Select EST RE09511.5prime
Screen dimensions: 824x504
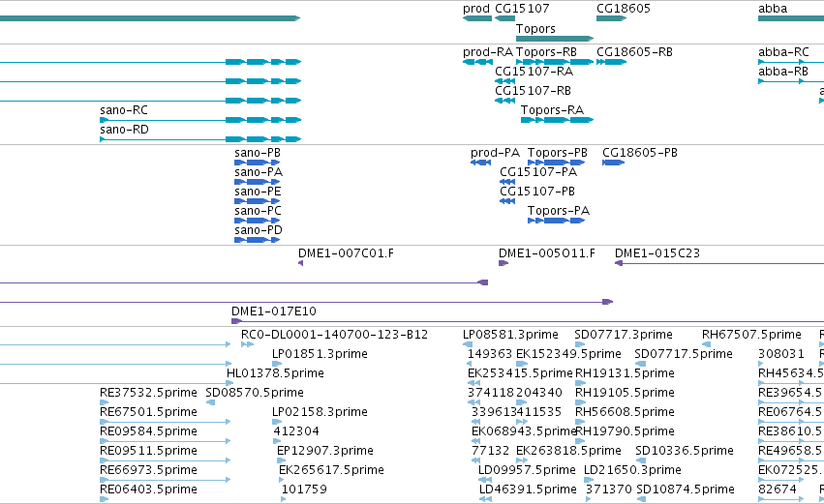(x=165, y=460)
